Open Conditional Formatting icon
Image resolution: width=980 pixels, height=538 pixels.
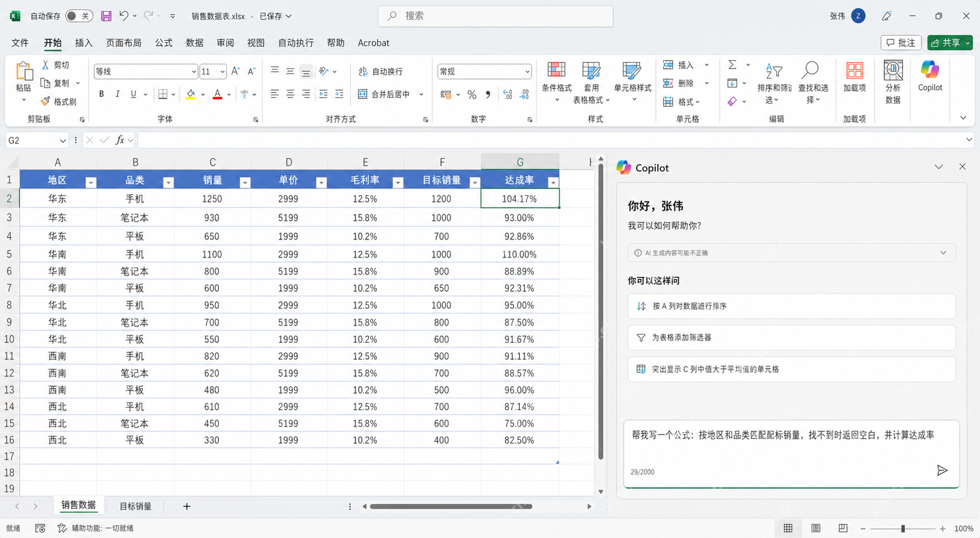click(557, 71)
